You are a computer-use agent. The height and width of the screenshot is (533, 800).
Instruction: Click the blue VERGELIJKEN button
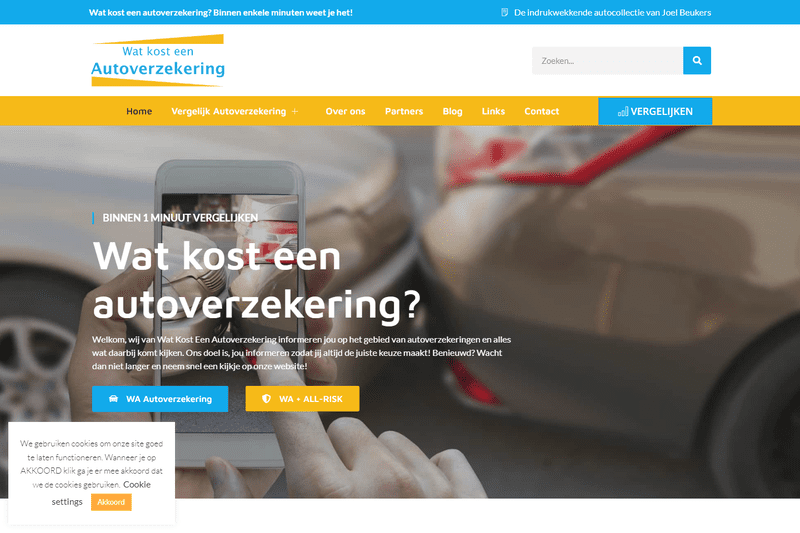(x=655, y=111)
